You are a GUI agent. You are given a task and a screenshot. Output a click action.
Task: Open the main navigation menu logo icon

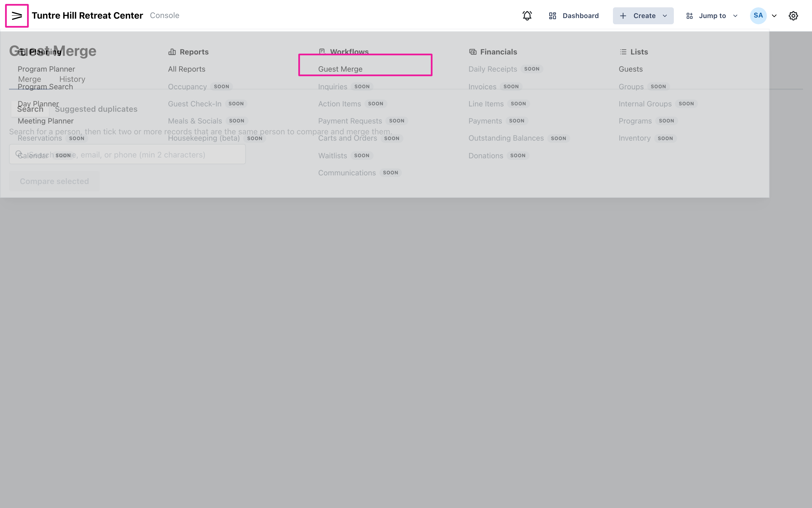pos(17,16)
